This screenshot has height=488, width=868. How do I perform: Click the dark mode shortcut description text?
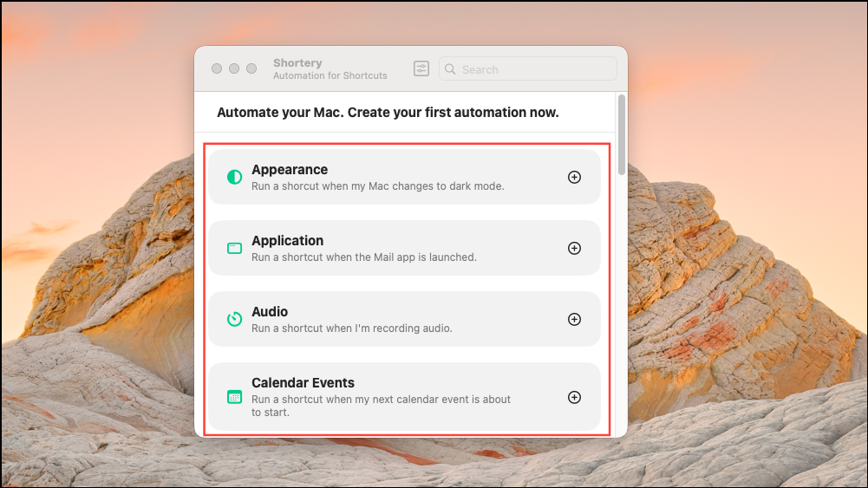tap(377, 185)
